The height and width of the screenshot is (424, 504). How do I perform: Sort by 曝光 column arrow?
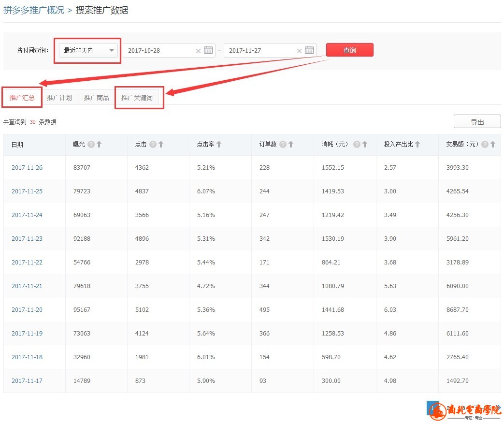pyautogui.click(x=99, y=145)
